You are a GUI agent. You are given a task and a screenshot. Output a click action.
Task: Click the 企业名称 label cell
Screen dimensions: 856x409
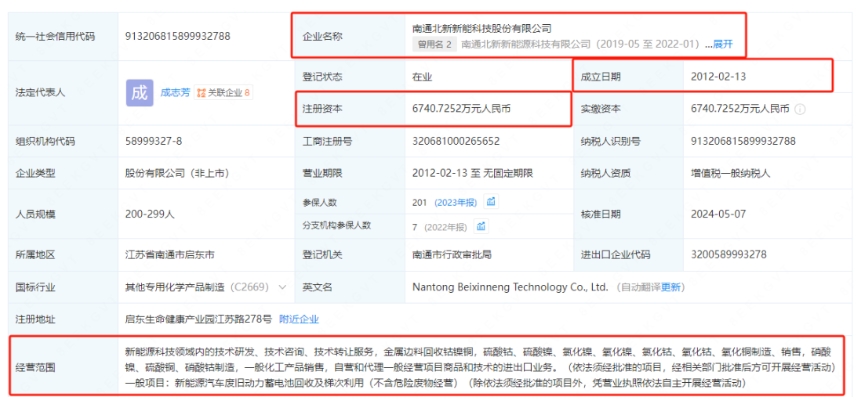point(350,37)
